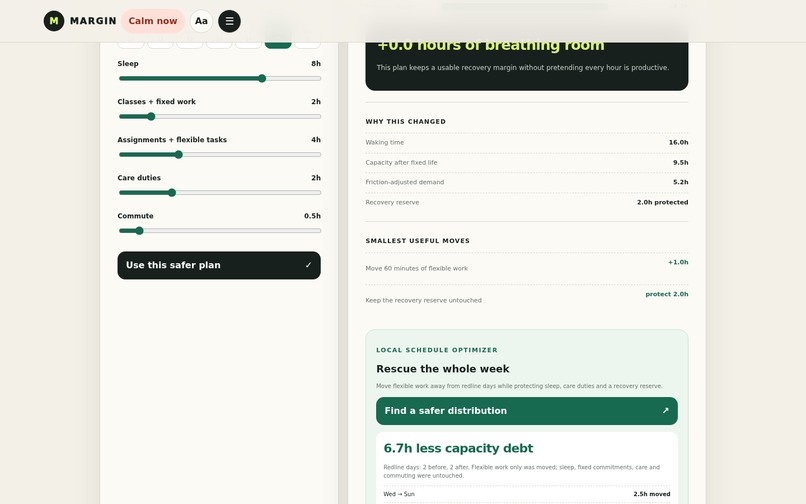Click the 2.5h moved value

(x=652, y=494)
